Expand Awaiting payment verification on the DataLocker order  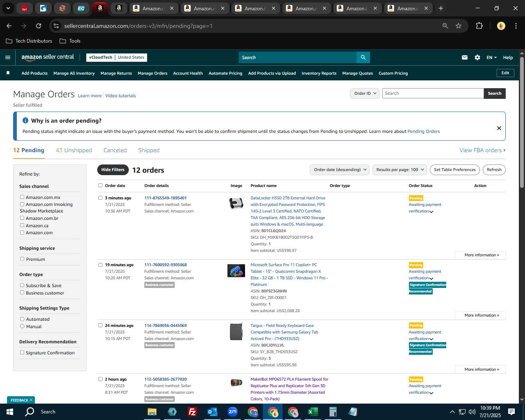(x=431, y=212)
